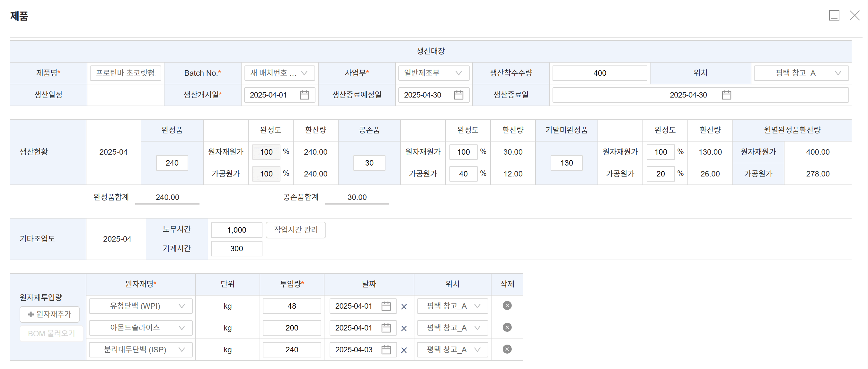Open calendar in 분리대두단백 (ISP) date cell
The image size is (868, 369).
386,350
